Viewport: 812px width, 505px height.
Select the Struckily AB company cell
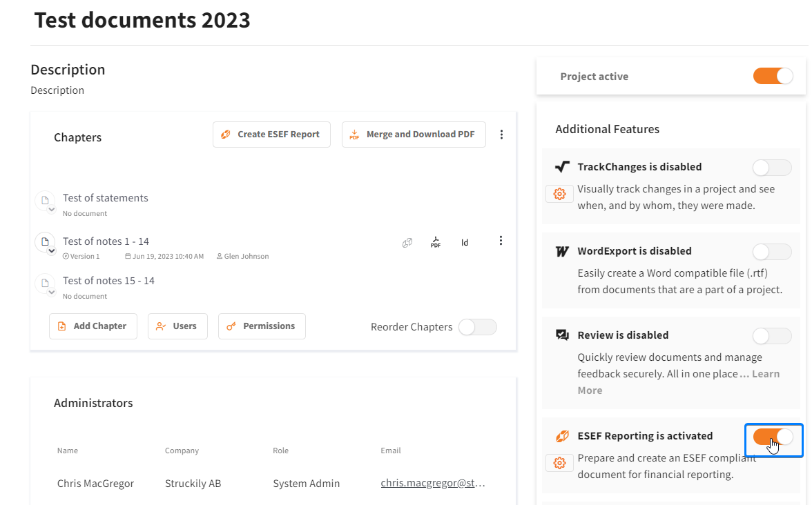pos(193,483)
